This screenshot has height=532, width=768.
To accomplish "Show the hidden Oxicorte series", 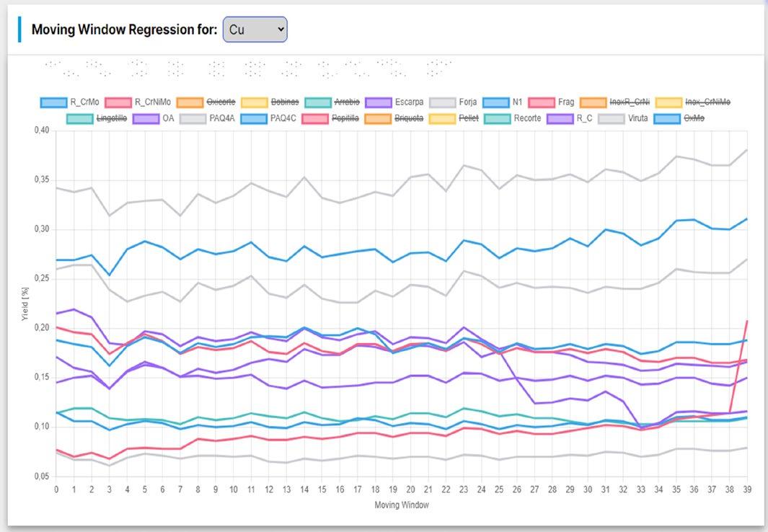I will point(206,102).
